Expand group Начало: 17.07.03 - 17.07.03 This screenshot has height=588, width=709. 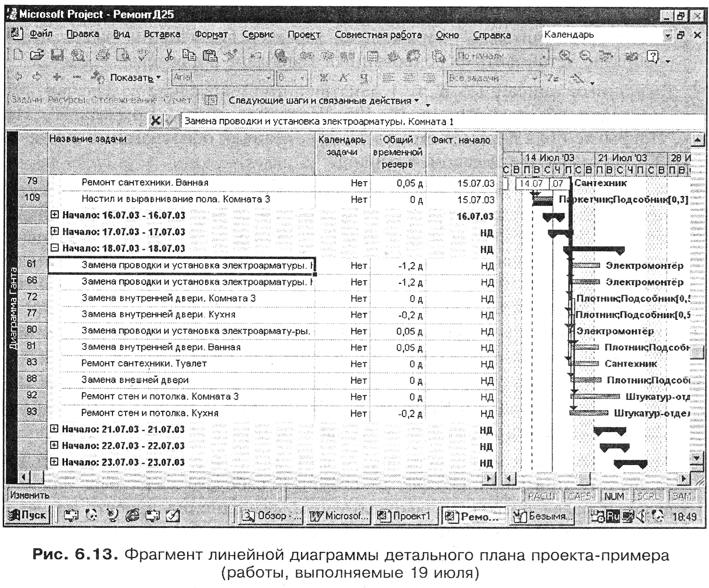(x=55, y=231)
